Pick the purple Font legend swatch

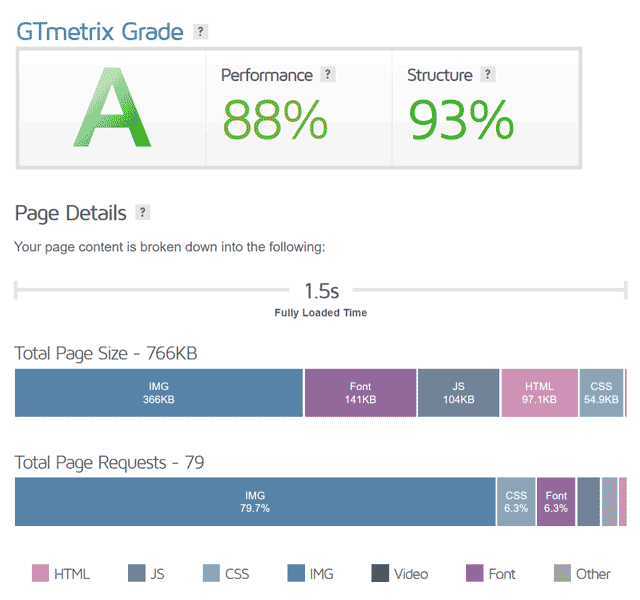pyautogui.click(x=475, y=573)
